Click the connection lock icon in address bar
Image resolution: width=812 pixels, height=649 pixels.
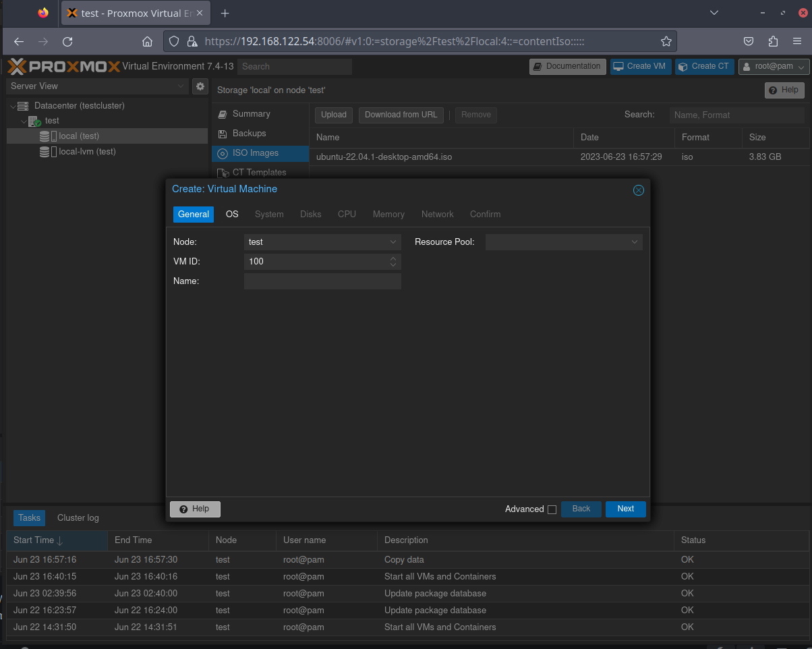coord(192,41)
